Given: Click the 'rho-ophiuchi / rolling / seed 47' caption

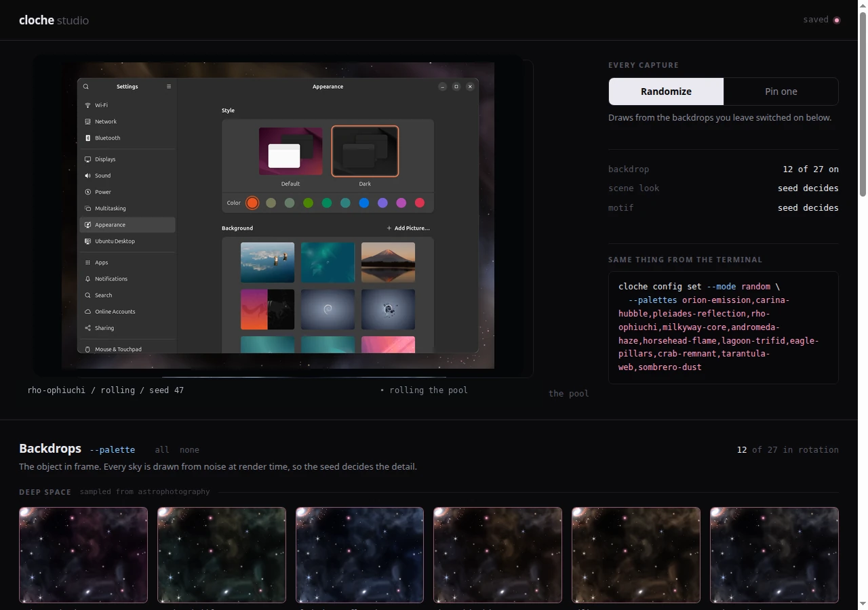Looking at the screenshot, I should [106, 390].
